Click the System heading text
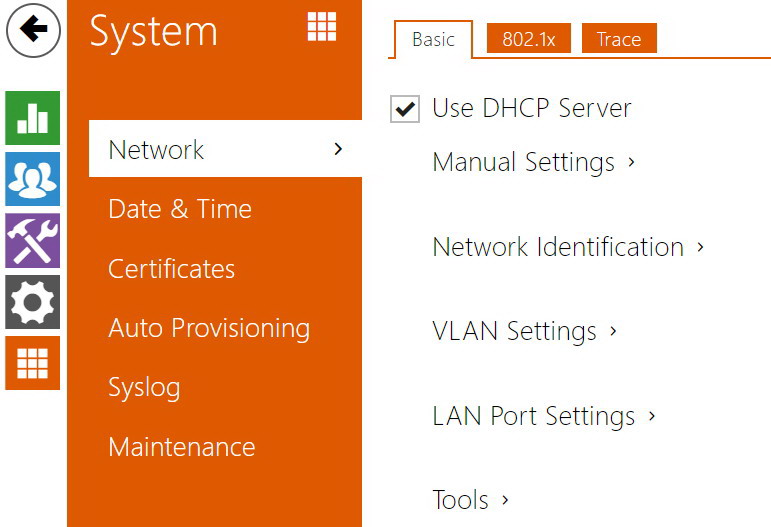 coord(153,31)
